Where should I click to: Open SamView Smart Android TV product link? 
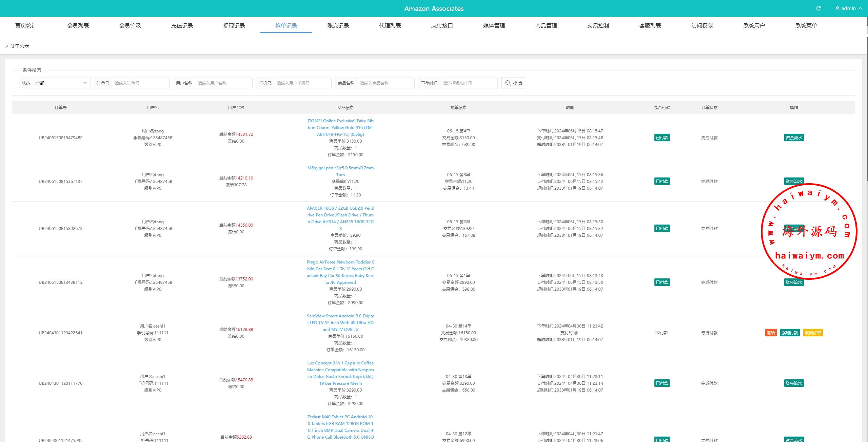pyautogui.click(x=340, y=322)
